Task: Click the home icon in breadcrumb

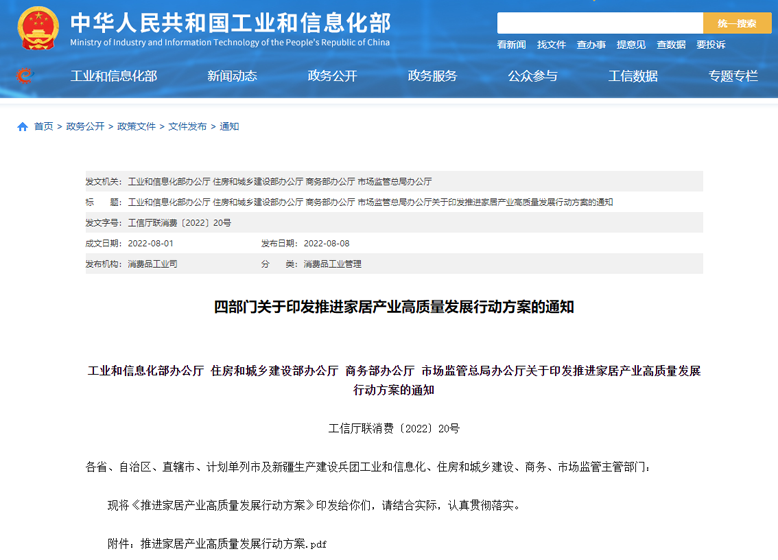Action: coord(22,126)
